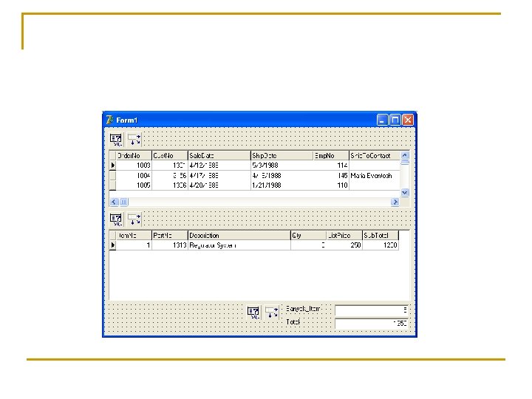Click the row indicator of order 1005

(x=112, y=185)
